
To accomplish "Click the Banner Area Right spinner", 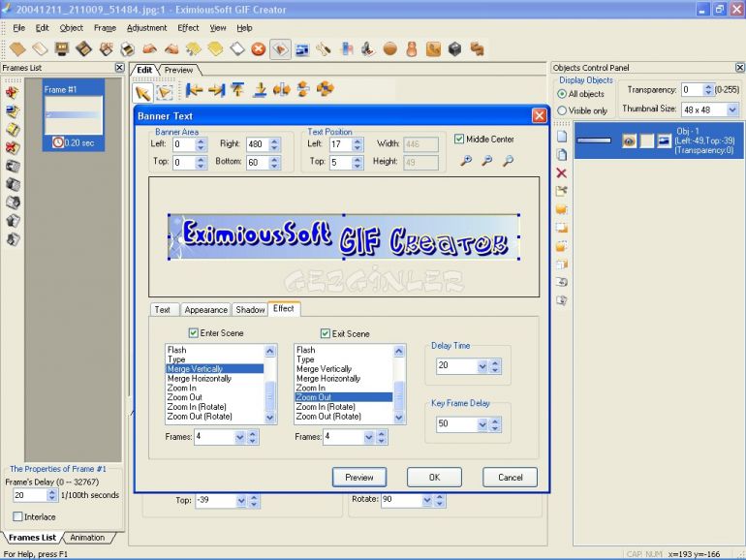I will point(274,144).
